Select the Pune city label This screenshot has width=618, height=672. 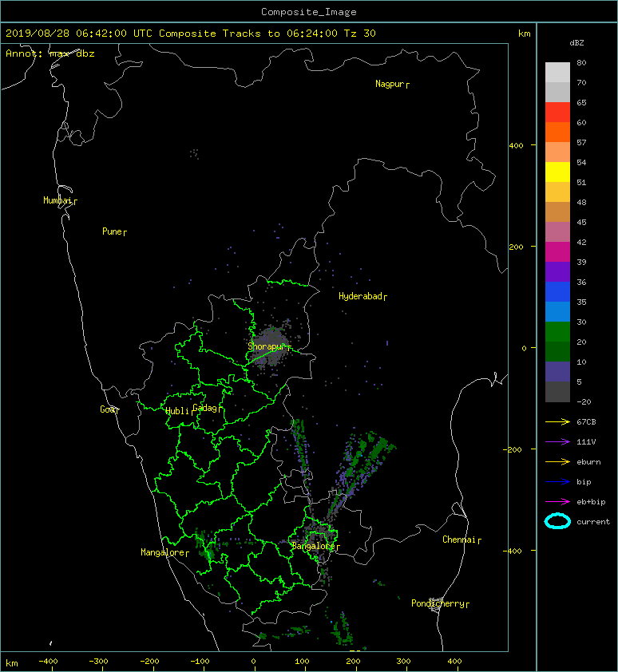[114, 231]
